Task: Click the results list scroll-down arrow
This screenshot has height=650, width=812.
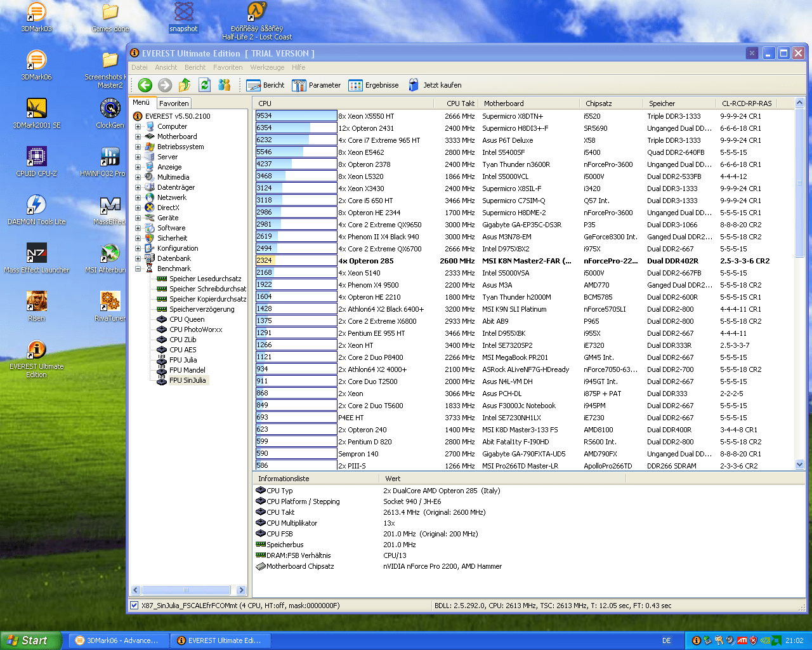Action: [x=799, y=465]
